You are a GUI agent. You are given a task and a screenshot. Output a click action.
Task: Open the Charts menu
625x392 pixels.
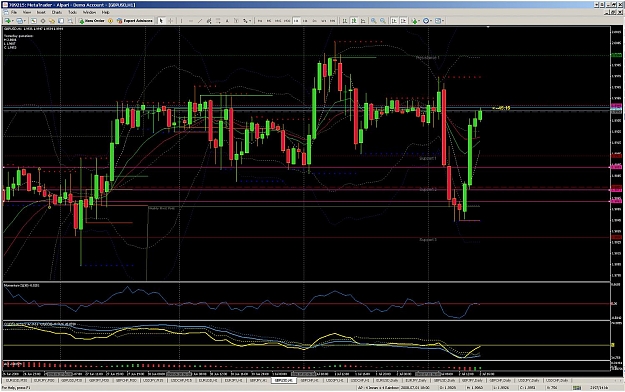[57, 12]
